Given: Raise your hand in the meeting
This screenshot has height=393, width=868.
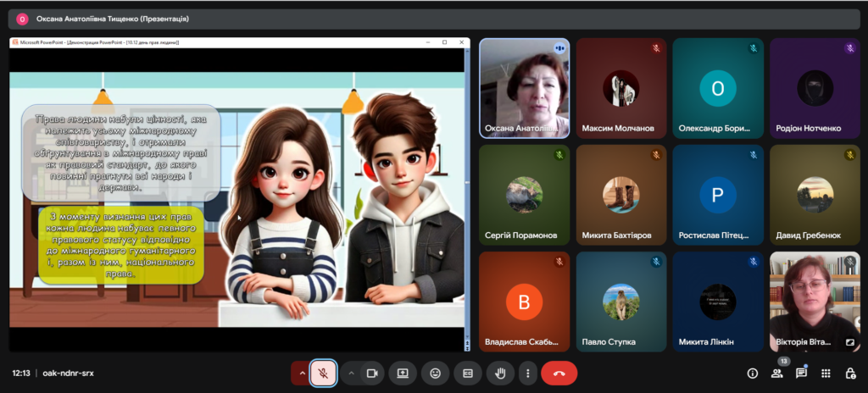Looking at the screenshot, I should [x=500, y=373].
